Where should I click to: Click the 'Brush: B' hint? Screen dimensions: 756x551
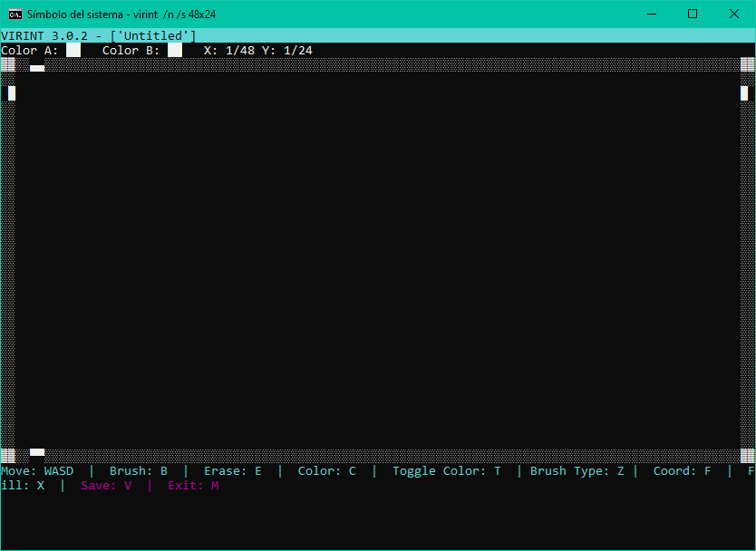click(x=139, y=471)
